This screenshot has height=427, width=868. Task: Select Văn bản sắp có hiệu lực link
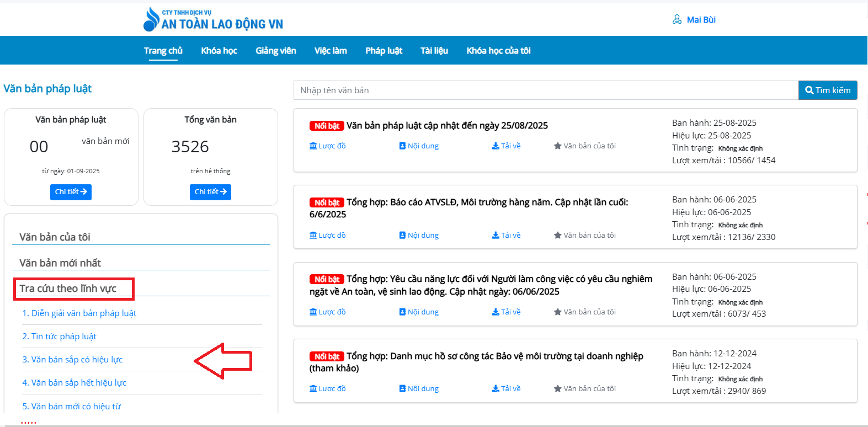tap(72, 360)
